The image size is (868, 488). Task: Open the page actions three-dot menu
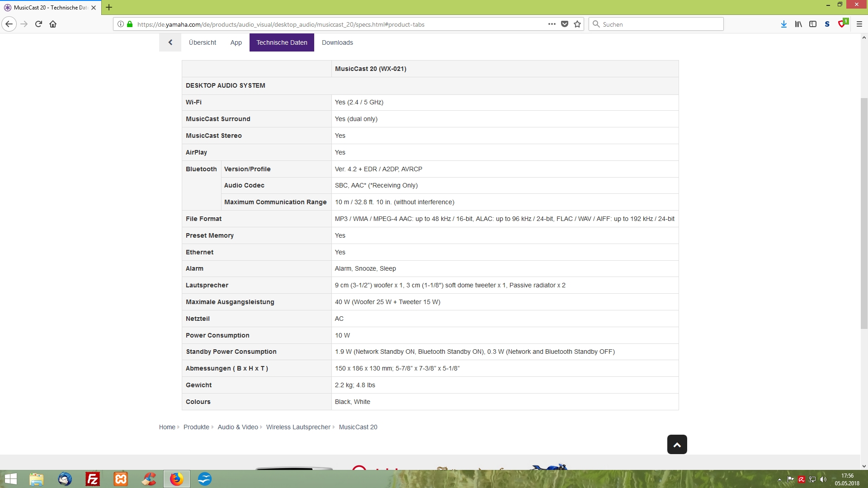[552, 24]
